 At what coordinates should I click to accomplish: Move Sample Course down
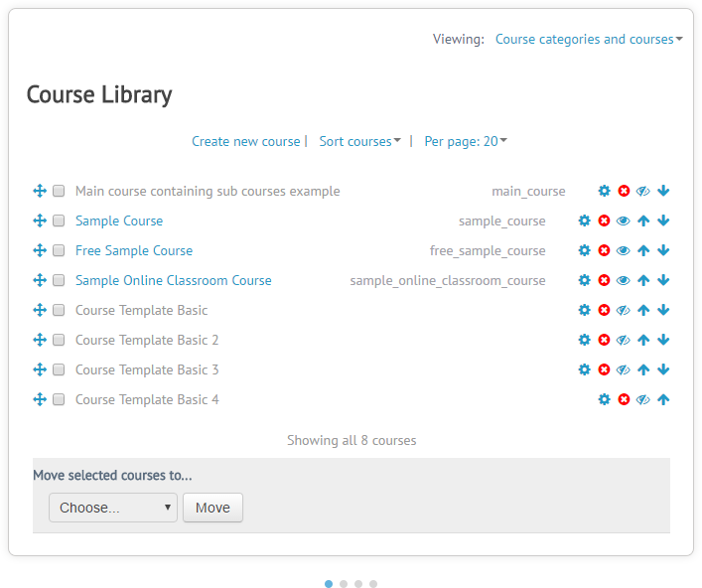tap(663, 220)
